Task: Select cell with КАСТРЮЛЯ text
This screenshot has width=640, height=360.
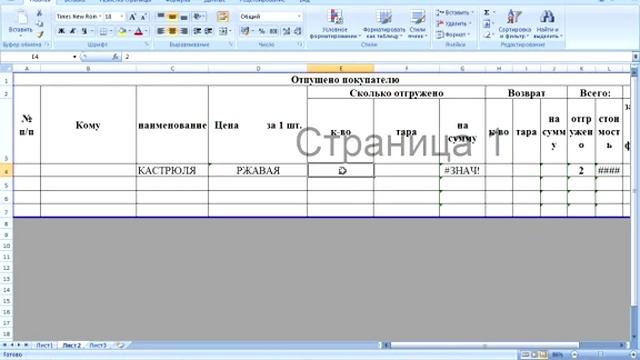Action: pos(172,171)
